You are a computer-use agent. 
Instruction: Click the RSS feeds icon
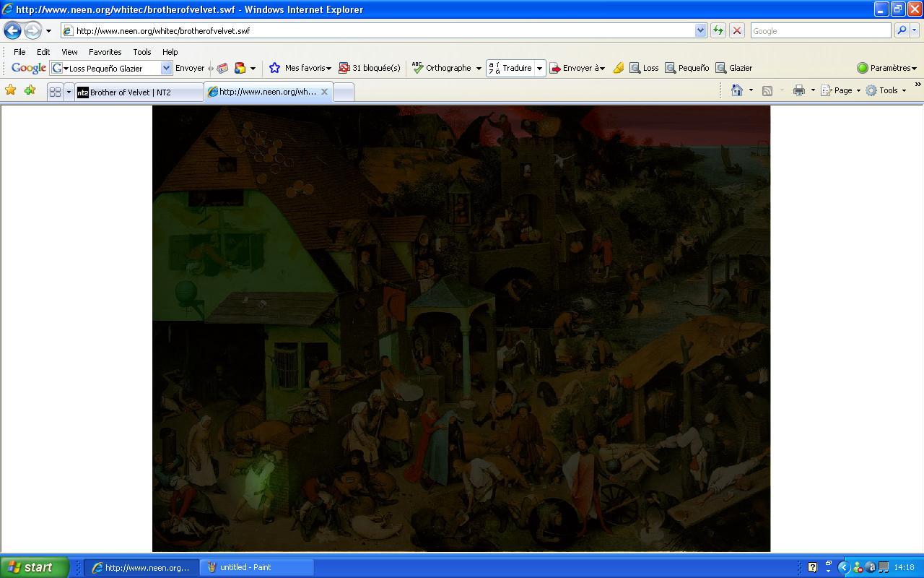[x=767, y=90]
